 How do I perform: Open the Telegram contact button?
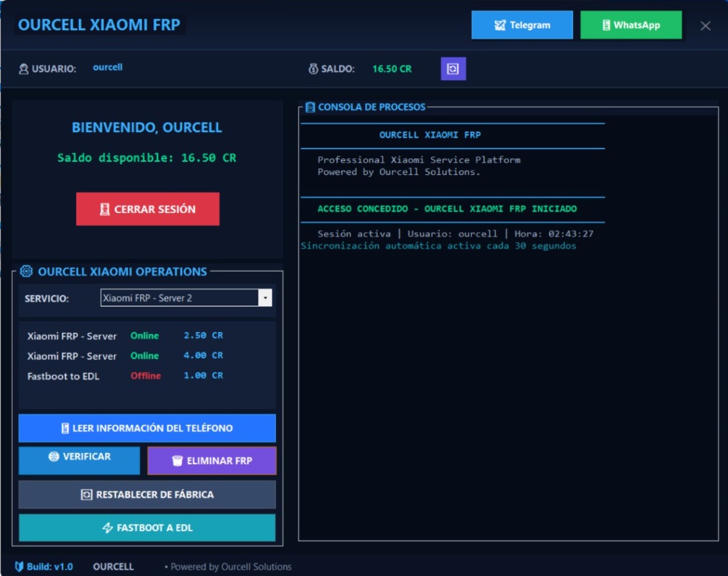coord(522,25)
